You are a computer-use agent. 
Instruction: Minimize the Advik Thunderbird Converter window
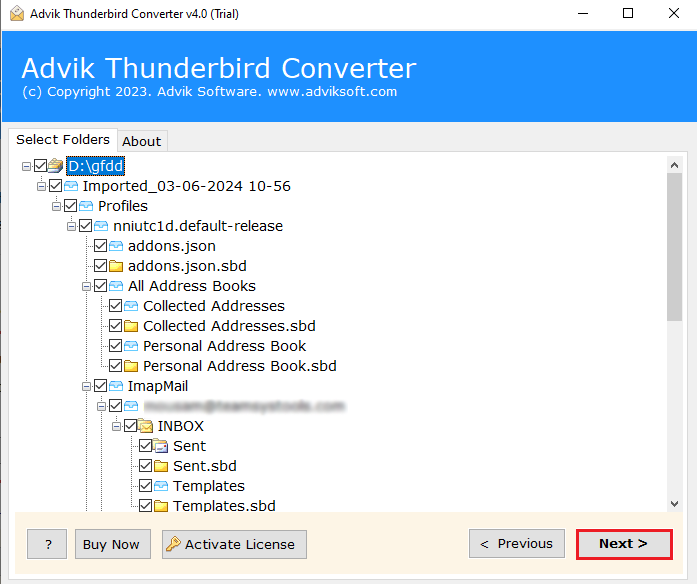(x=583, y=13)
